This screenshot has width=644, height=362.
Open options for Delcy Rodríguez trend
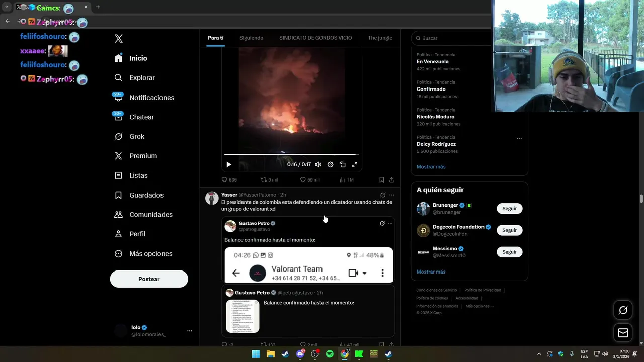click(x=519, y=139)
